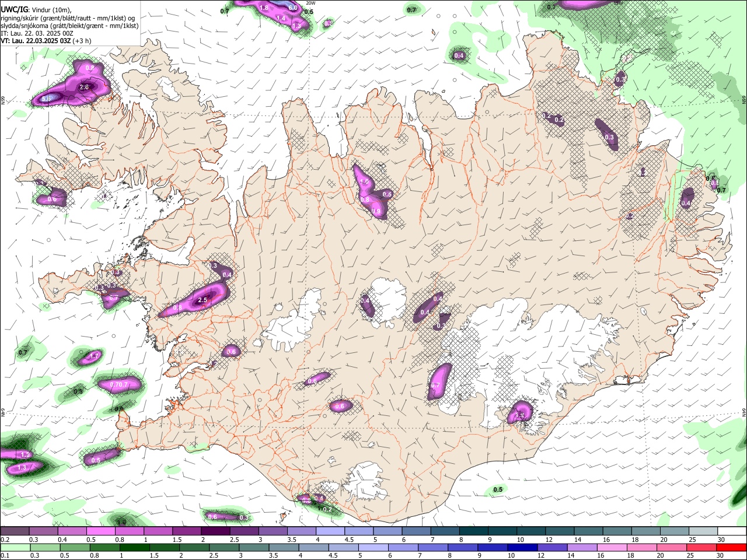Select the light grey swatch above upper label 25
Viewport: 747px width, 560px height.
click(x=703, y=531)
